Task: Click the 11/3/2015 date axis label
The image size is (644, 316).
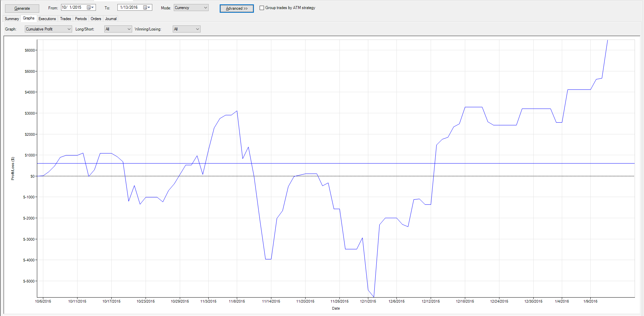Action: pyautogui.click(x=209, y=301)
